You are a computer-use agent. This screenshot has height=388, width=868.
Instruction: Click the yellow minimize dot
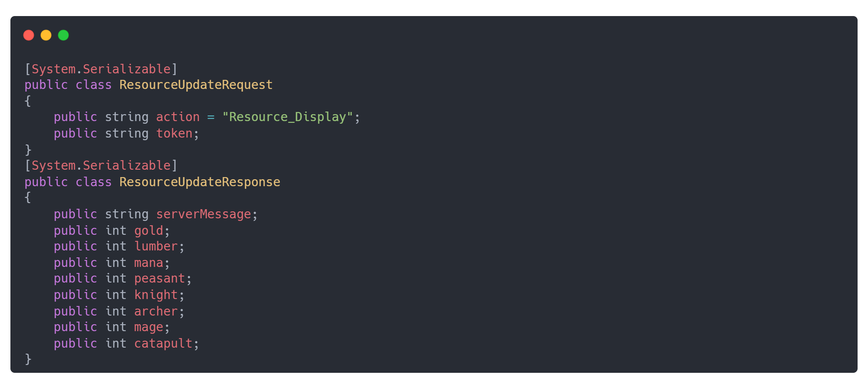point(46,35)
